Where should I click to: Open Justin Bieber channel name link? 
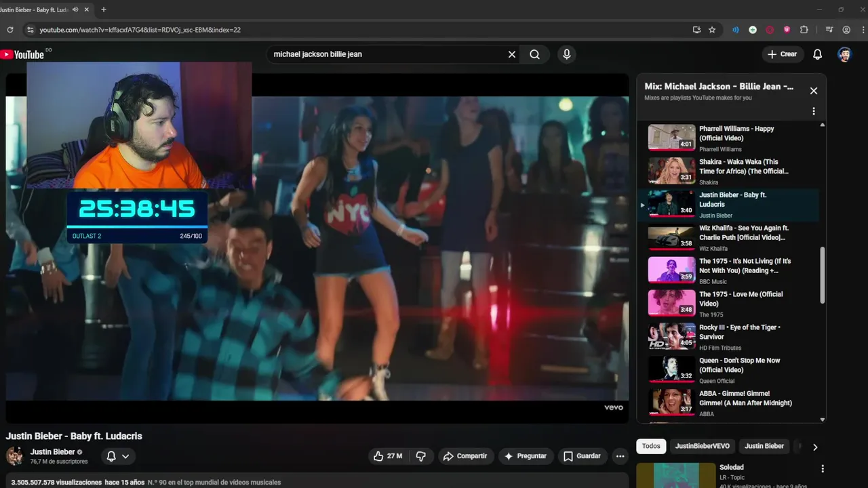pyautogui.click(x=52, y=451)
